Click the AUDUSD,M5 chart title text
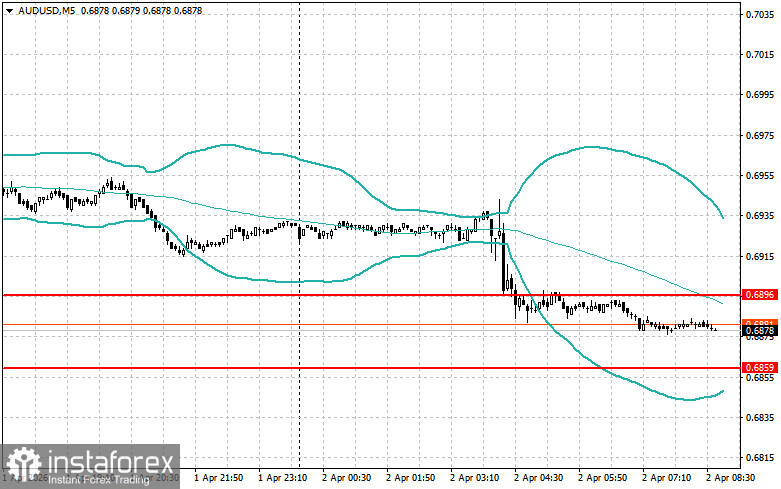 [46, 10]
